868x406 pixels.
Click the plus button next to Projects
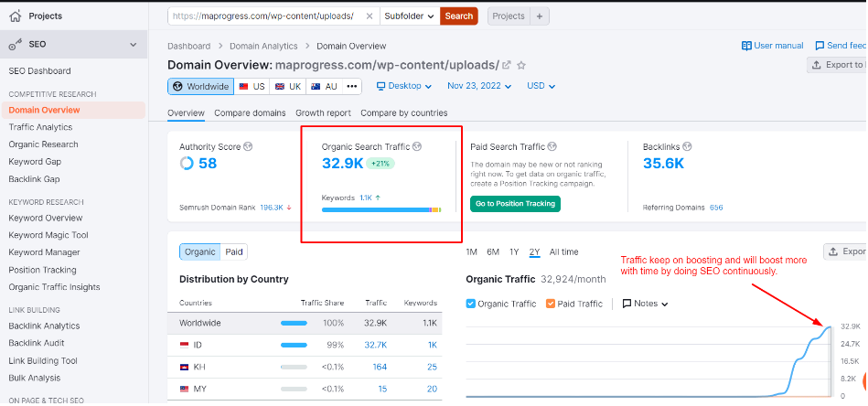539,16
